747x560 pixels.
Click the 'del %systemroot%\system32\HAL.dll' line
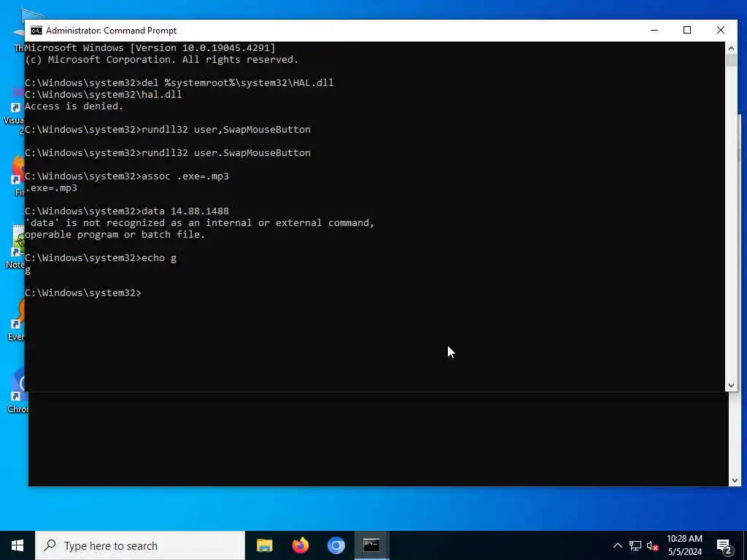[x=179, y=83]
